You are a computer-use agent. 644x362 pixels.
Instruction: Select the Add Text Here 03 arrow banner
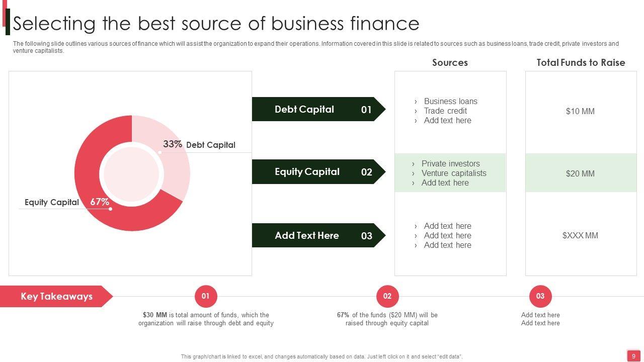coord(317,235)
